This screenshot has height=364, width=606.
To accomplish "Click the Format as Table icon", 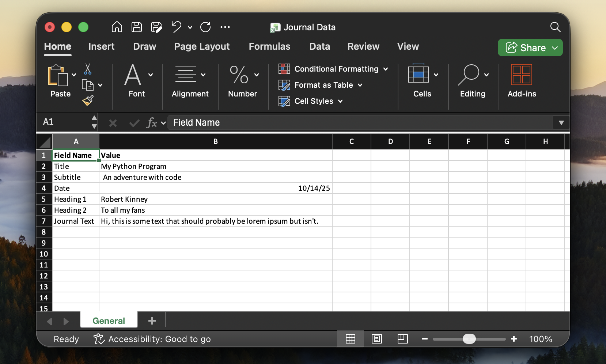I will 284,85.
